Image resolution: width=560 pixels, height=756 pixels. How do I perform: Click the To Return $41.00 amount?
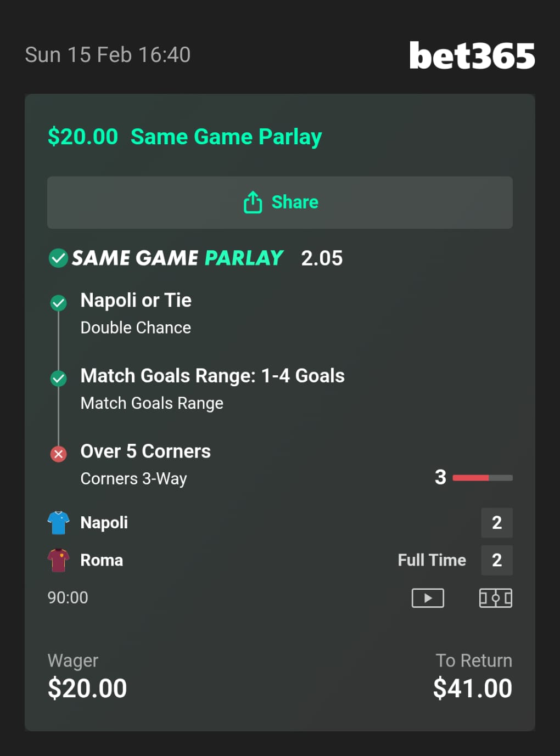472,688
